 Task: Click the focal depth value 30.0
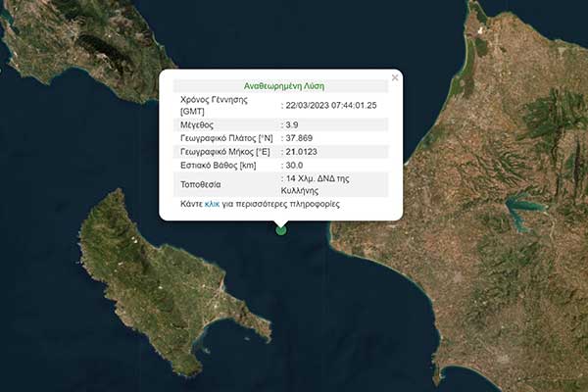pos(293,169)
